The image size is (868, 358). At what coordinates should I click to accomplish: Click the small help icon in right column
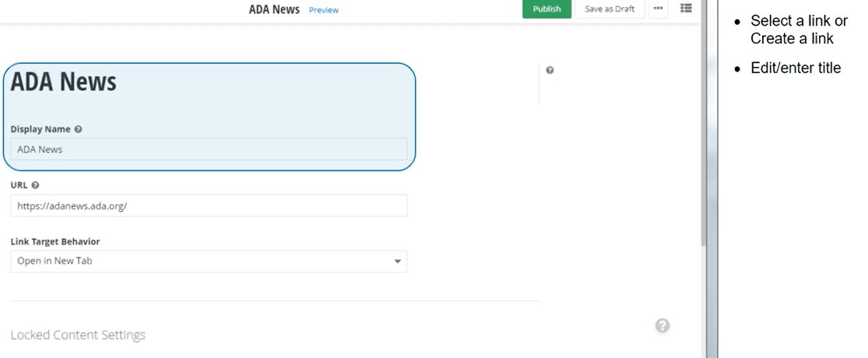(550, 70)
